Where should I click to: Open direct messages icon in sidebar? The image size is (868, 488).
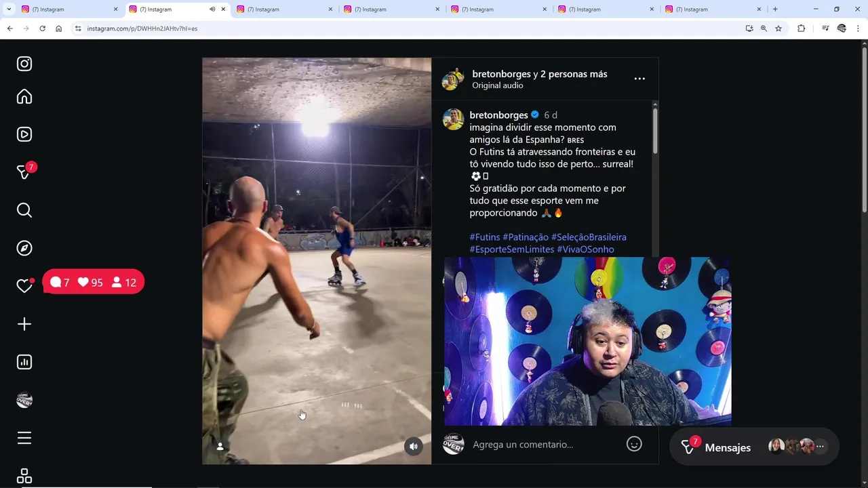click(24, 172)
